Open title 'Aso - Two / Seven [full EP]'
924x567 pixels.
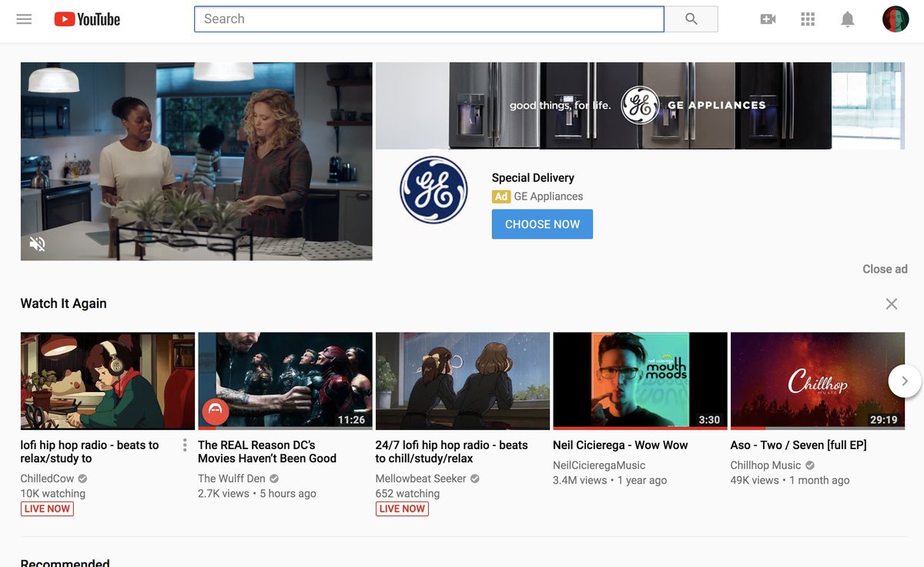(x=798, y=445)
